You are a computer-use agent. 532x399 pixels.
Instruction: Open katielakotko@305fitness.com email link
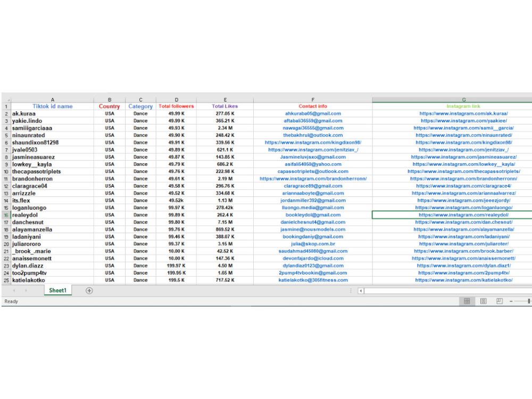(x=313, y=280)
